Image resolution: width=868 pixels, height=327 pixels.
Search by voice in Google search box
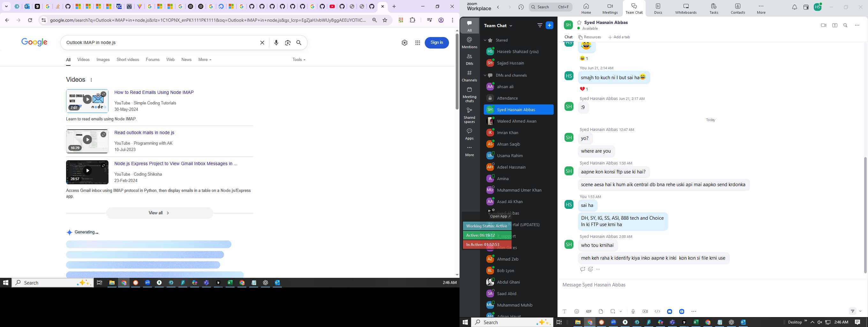276,42
